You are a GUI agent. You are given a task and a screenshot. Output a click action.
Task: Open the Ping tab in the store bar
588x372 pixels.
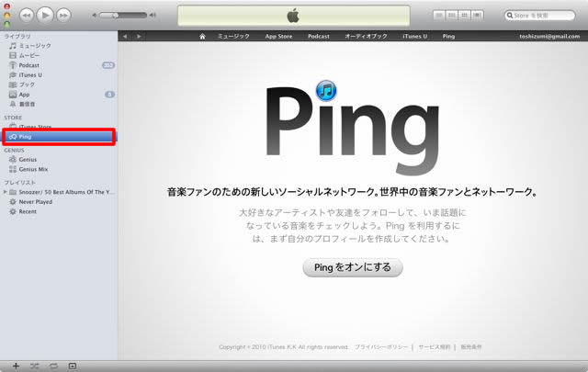[448, 37]
